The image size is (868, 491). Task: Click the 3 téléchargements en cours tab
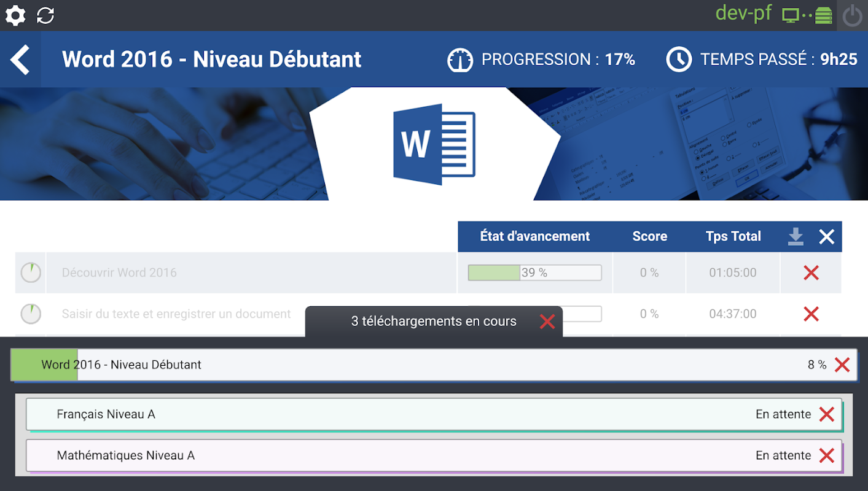click(434, 321)
